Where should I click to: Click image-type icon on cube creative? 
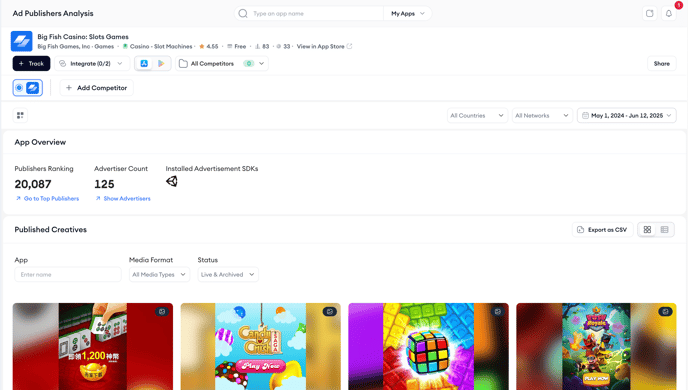tap(498, 311)
